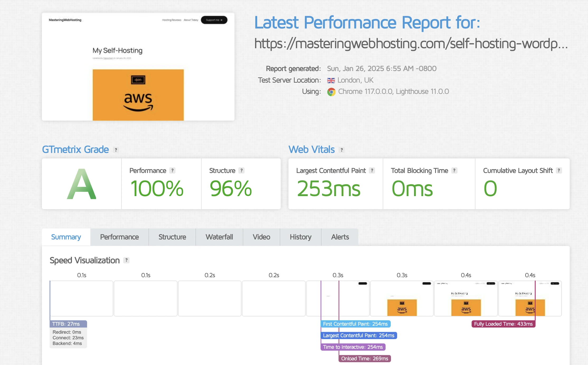This screenshot has height=365, width=588.
Task: Go to the Alerts tab
Action: pos(340,237)
